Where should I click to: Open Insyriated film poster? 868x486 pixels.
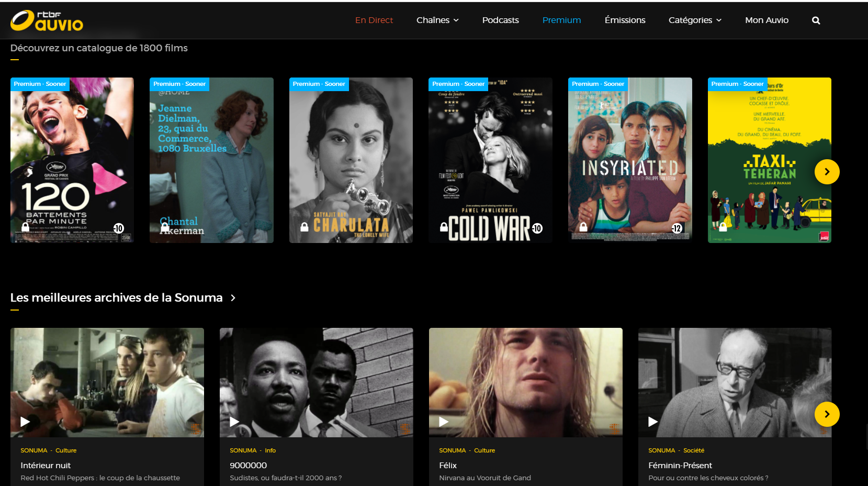tap(630, 160)
